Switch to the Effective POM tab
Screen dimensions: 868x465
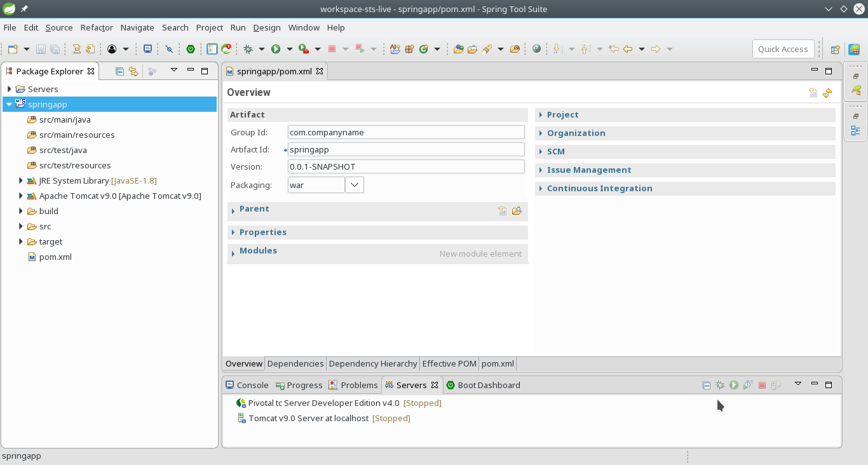click(x=449, y=363)
